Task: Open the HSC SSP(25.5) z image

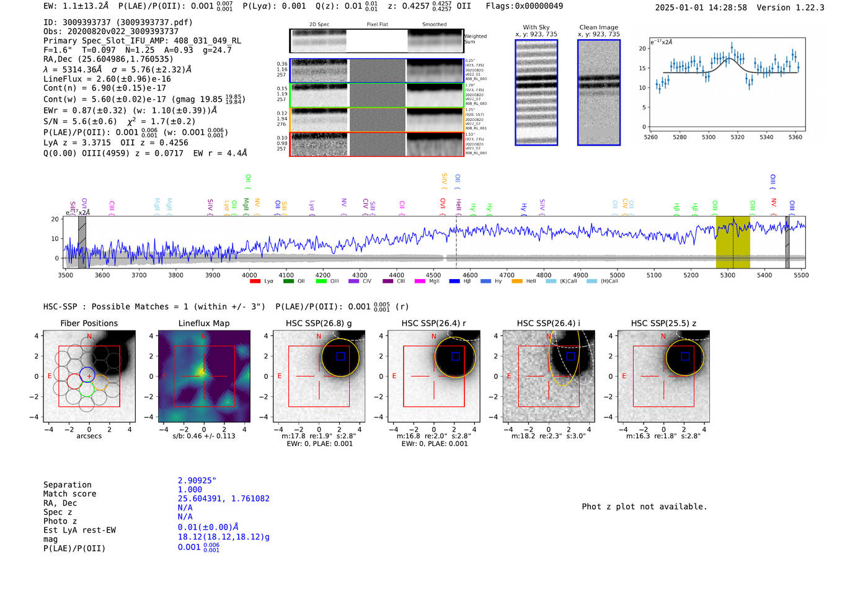Action: pyautogui.click(x=663, y=376)
